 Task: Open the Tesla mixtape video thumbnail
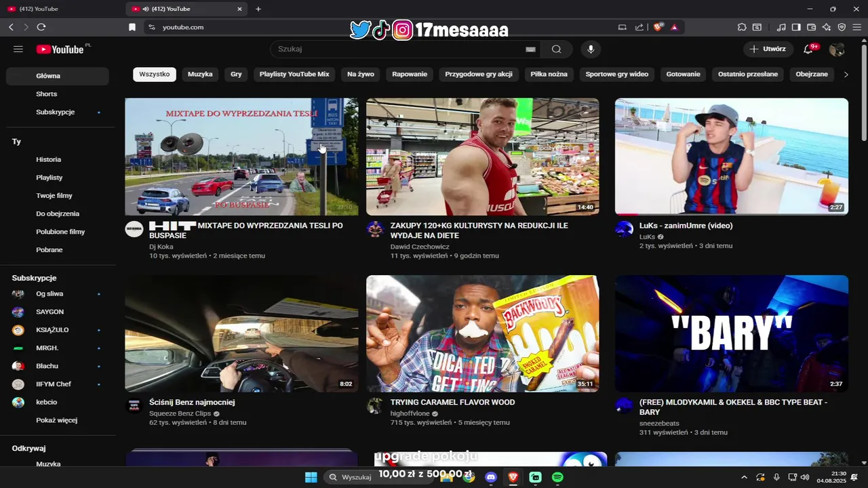click(x=241, y=157)
